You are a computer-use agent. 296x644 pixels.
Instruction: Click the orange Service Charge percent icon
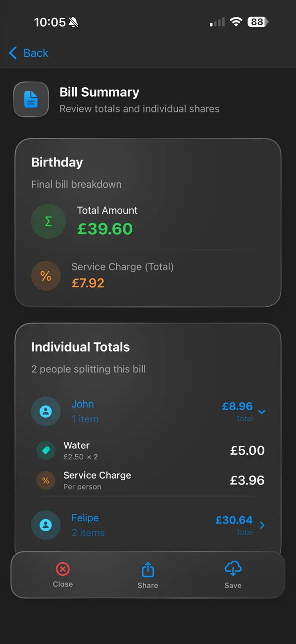(x=46, y=276)
